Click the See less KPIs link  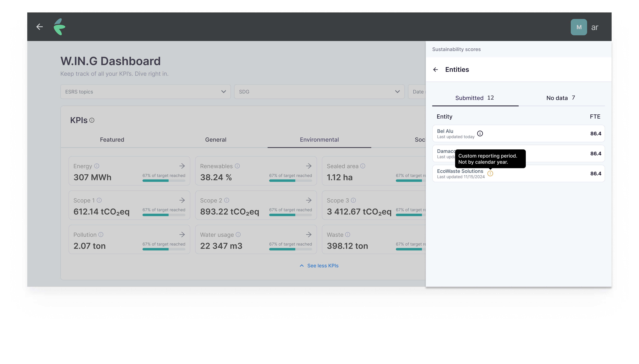[319, 265]
